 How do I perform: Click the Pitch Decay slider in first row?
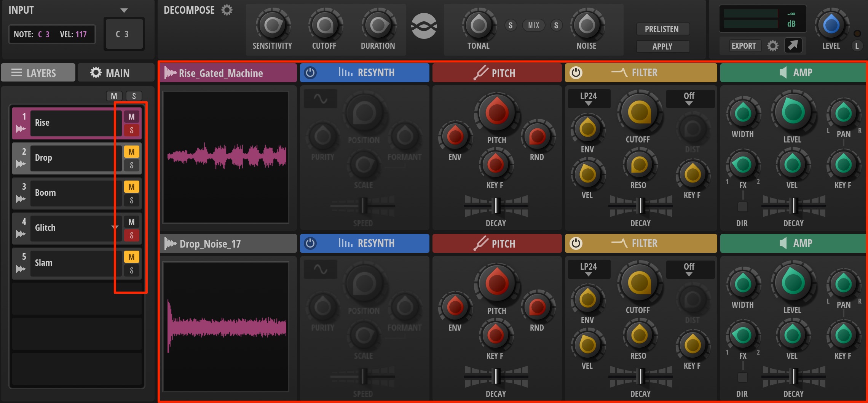coord(496,206)
